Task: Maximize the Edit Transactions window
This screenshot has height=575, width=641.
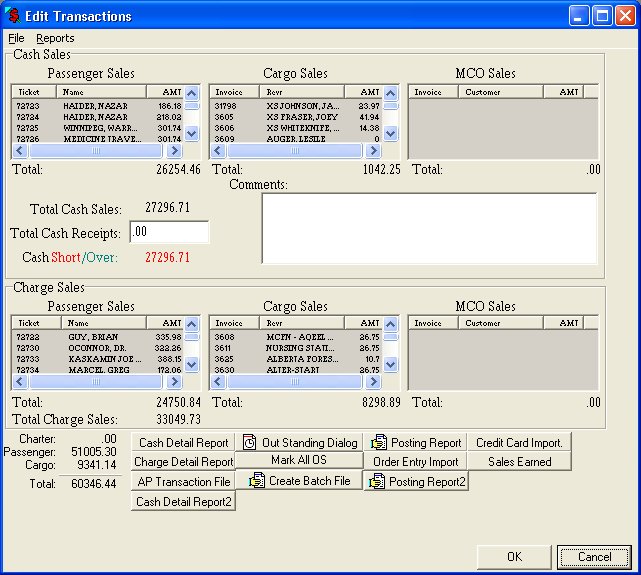Action: tap(602, 16)
